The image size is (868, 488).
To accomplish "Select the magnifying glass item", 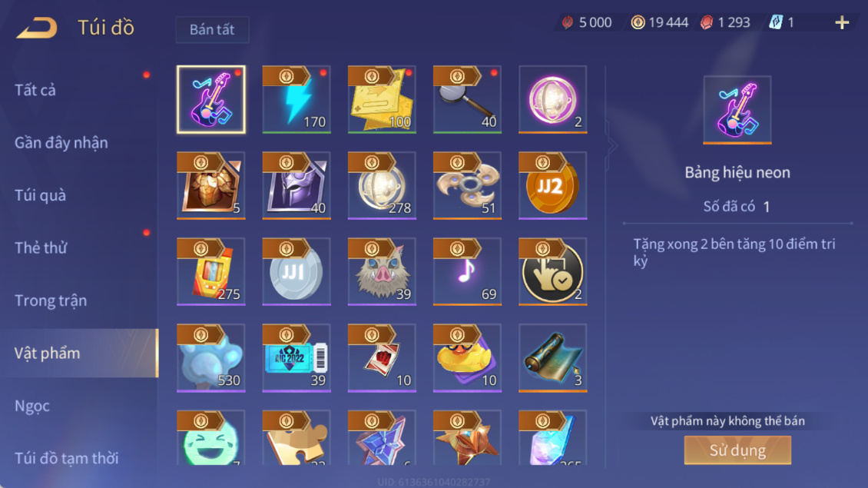I will [x=467, y=100].
